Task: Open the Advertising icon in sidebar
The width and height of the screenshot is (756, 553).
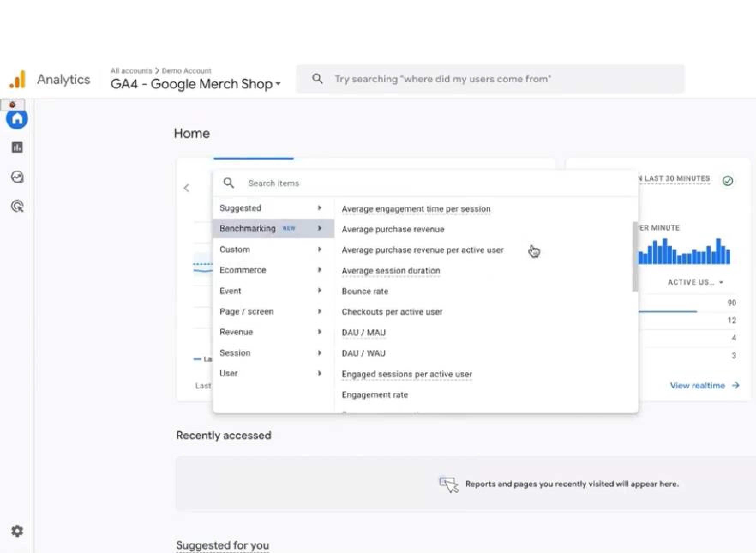Action: coord(17,206)
